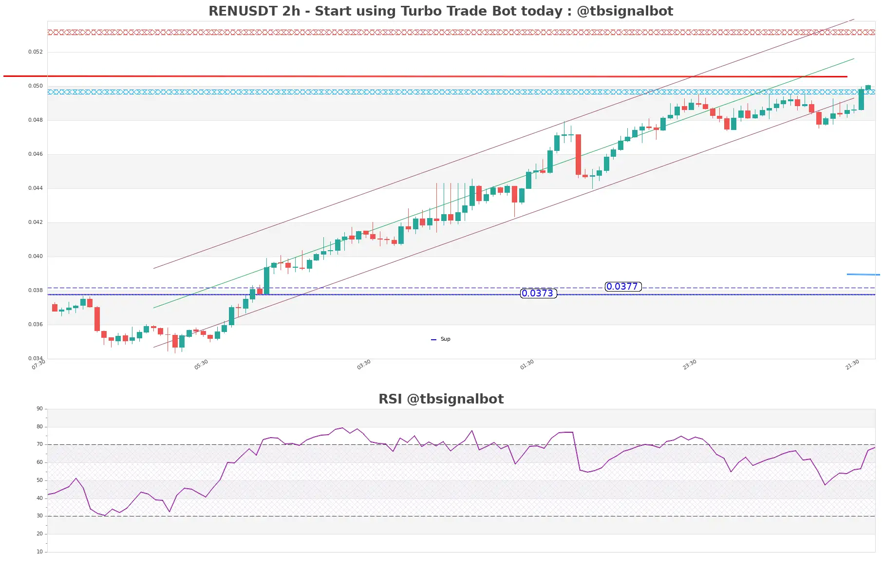The height and width of the screenshot is (588, 882).
Task: Click the 0.048 price axis label
Action: [36, 120]
